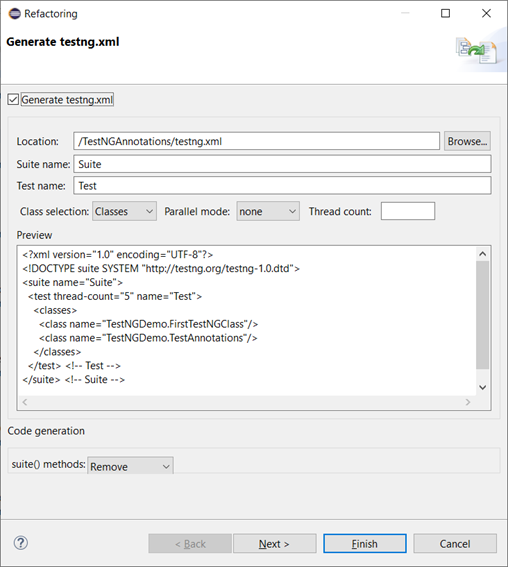Screen dimensions: 508x567
Task: Click the preview scroll down arrow
Action: click(482, 387)
